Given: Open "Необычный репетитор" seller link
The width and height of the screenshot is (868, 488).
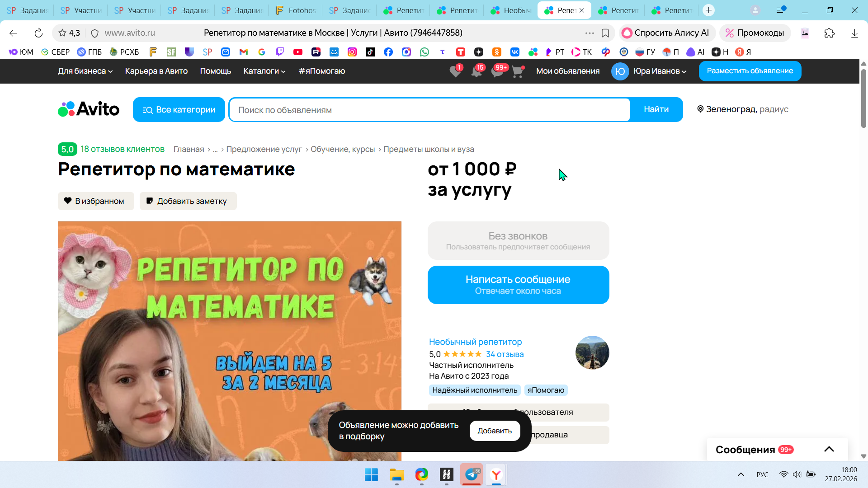Looking at the screenshot, I should click(x=475, y=342).
